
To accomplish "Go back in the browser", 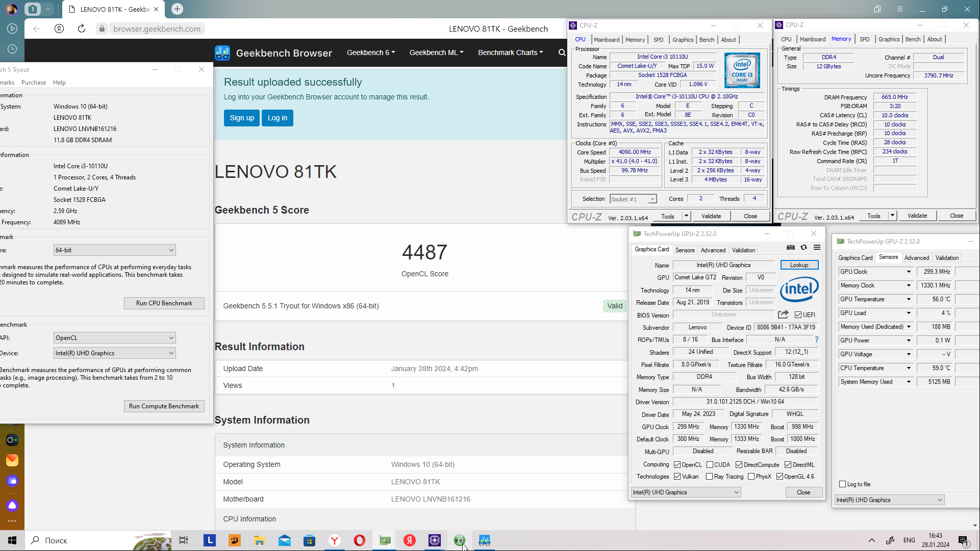I will point(37,29).
